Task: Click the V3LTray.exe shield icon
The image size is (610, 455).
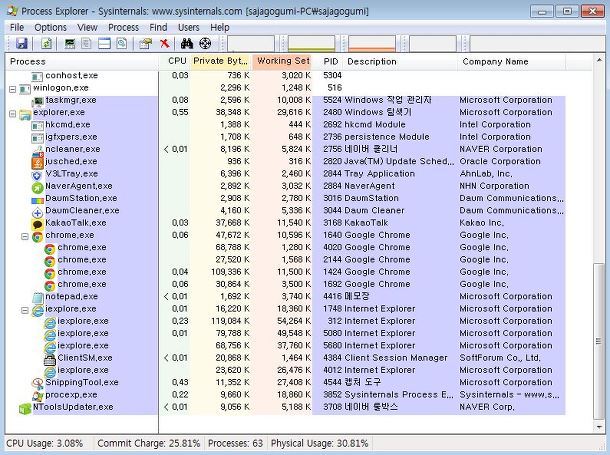Action: 37,175
